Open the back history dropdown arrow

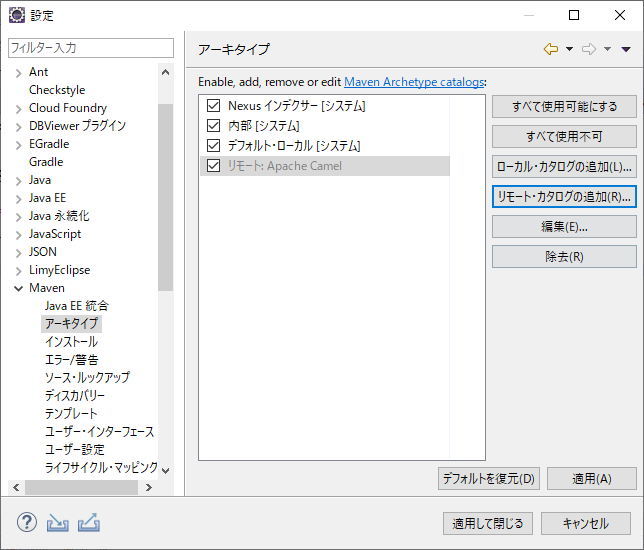(x=569, y=49)
